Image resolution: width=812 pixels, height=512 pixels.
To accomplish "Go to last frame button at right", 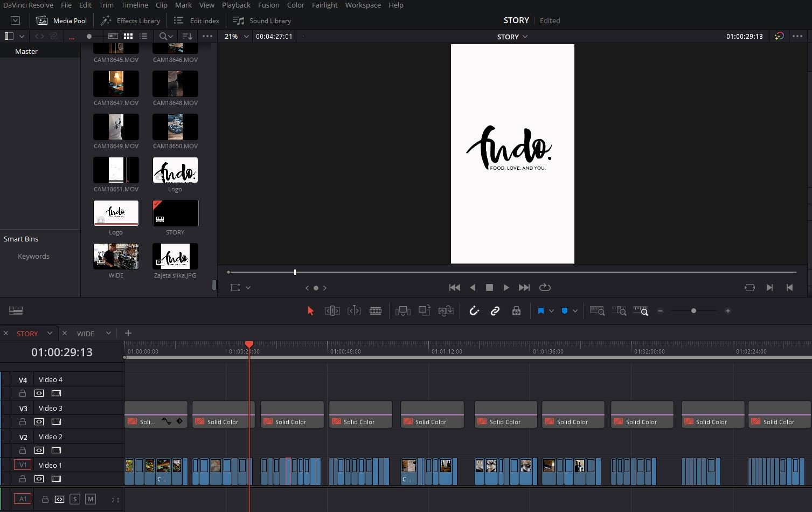I will [x=789, y=287].
